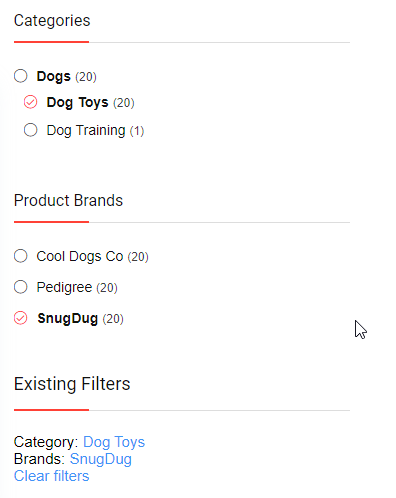Viewport: 396px width, 498px height.
Task: Select the Dog Training radio circle
Action: click(31, 130)
